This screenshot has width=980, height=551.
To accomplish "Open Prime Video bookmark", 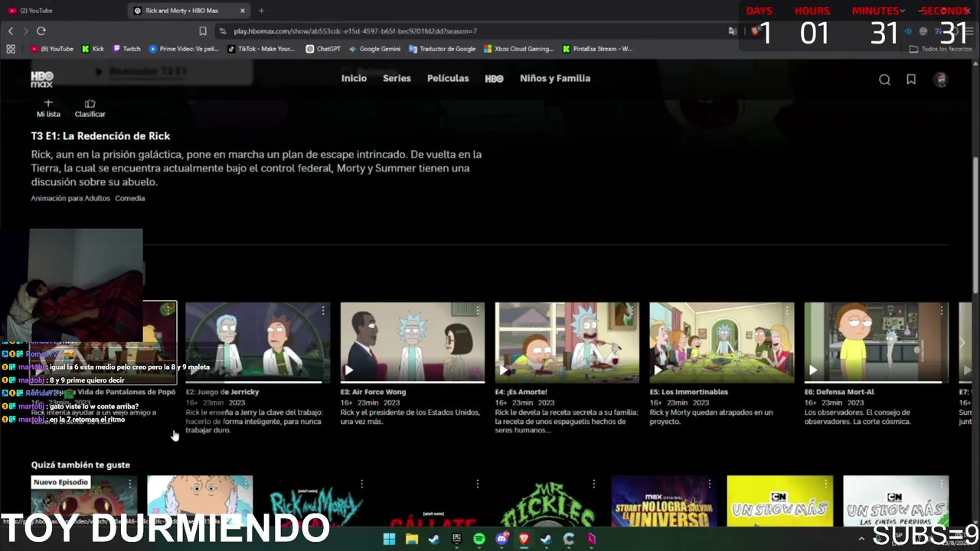I will click(184, 49).
